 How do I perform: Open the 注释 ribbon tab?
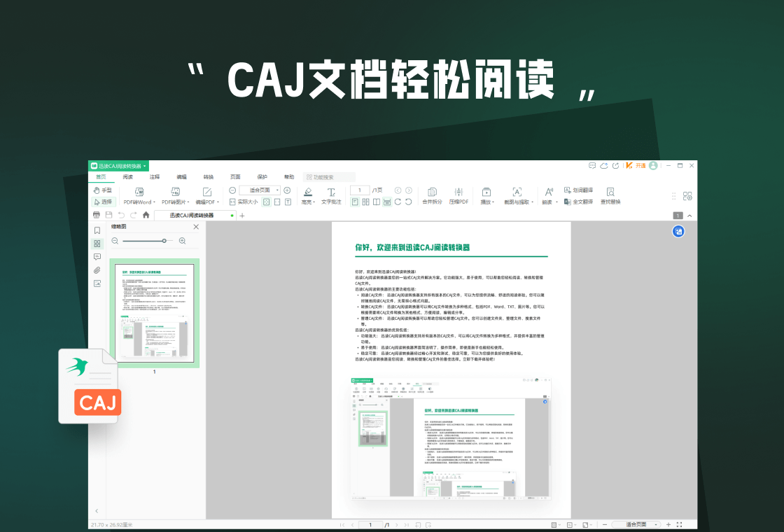tap(155, 177)
